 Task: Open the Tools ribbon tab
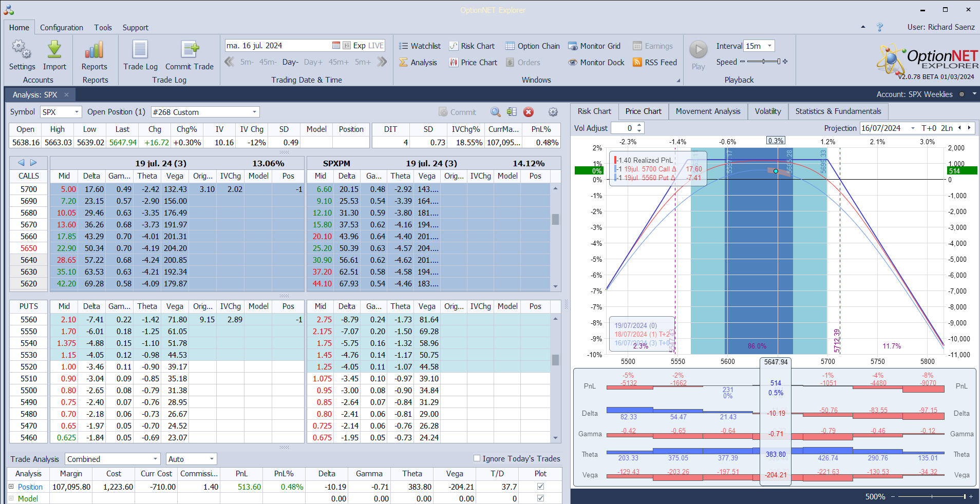point(103,27)
